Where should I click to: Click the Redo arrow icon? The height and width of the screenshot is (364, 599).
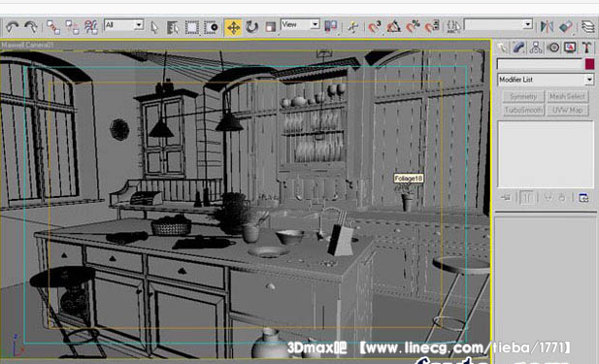tap(30, 27)
